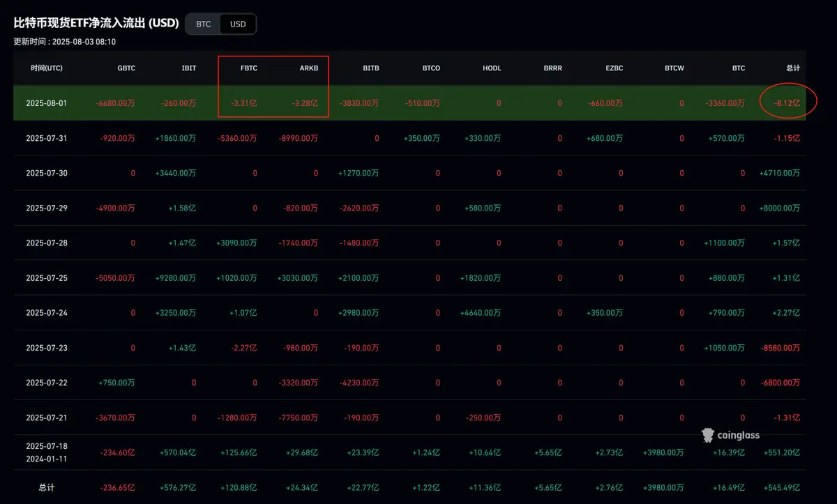This screenshot has width=837, height=504.
Task: Click the +1.57亿 total value
Action: [786, 243]
